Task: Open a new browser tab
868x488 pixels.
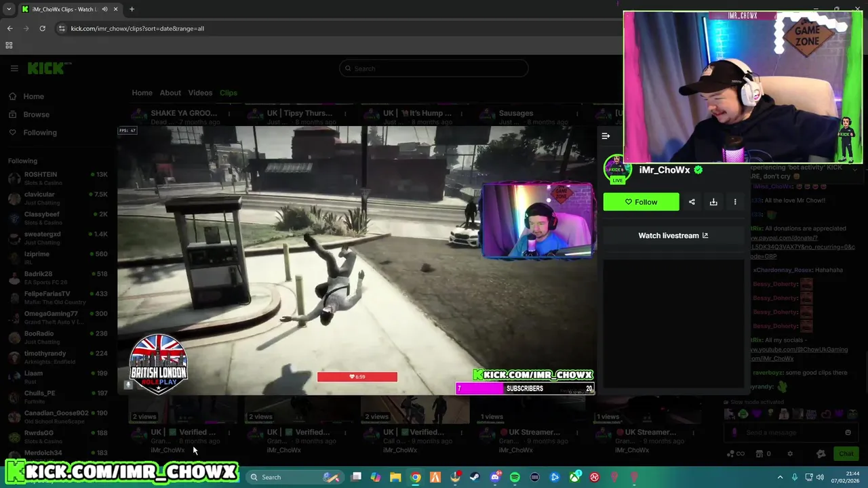Action: click(132, 9)
